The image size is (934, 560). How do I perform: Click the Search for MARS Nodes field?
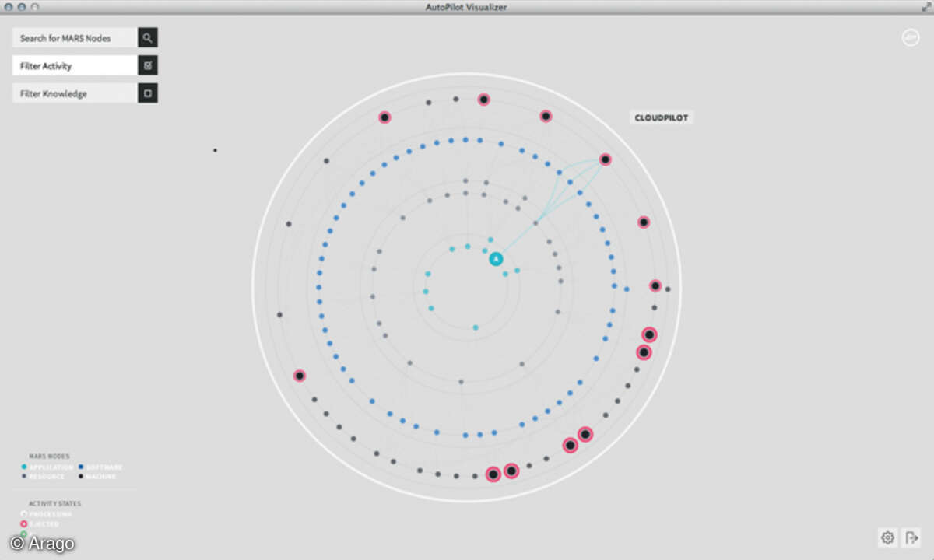click(75, 37)
